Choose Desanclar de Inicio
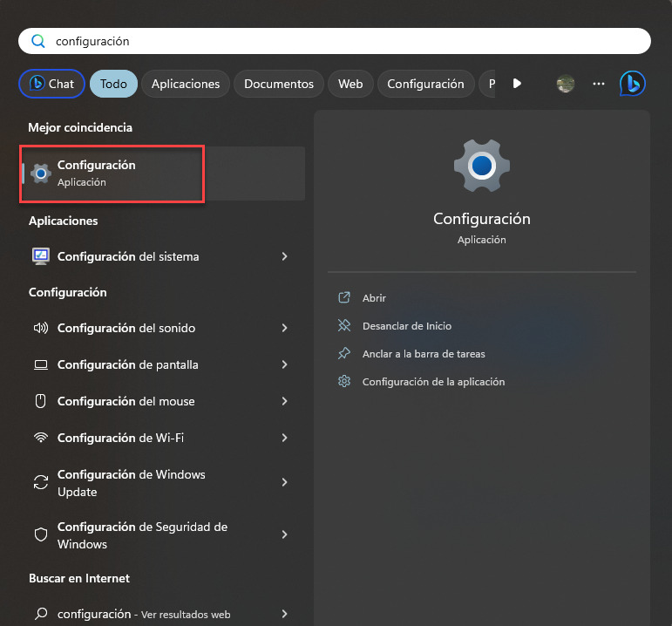672x626 pixels. [x=407, y=326]
